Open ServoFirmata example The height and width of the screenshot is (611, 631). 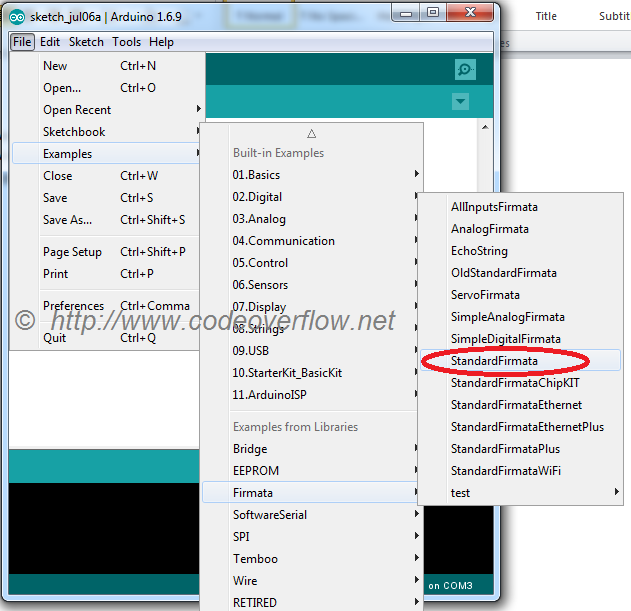point(520,295)
